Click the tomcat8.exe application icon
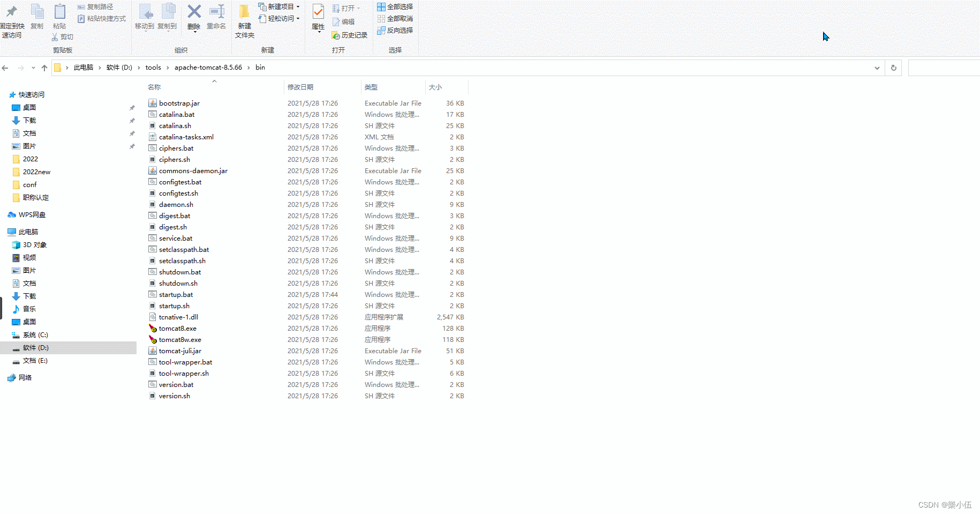 tap(153, 329)
